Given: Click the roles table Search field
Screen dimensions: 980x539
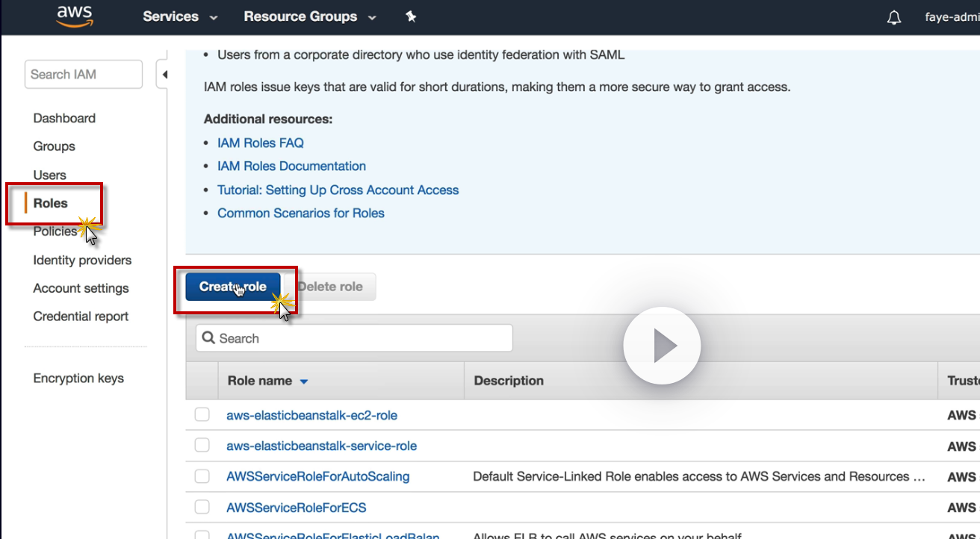Looking at the screenshot, I should click(354, 338).
